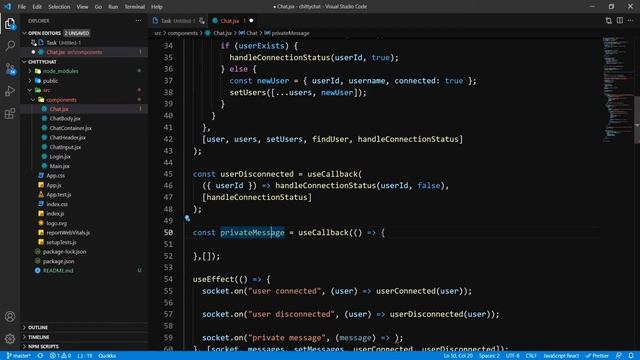This screenshot has height=360, width=640.
Task: Open the Edit menu
Action: pyautogui.click(x=37, y=7)
